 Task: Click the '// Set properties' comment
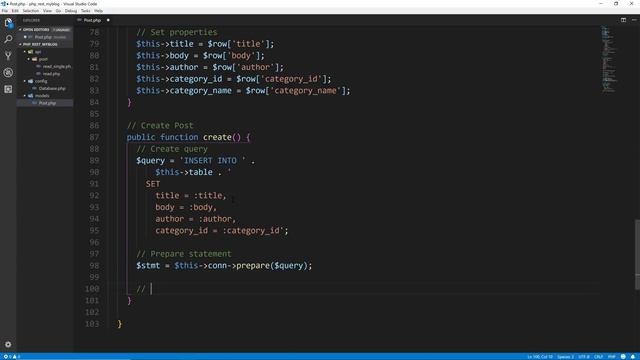177,32
